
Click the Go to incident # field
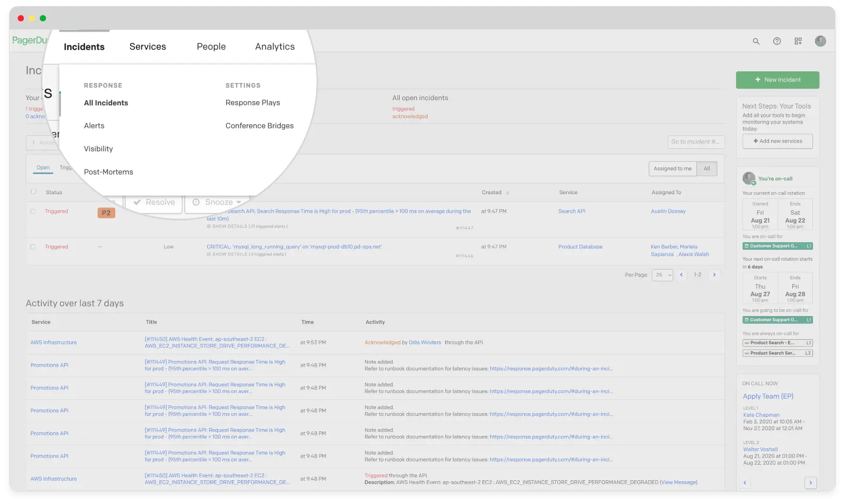(x=696, y=142)
